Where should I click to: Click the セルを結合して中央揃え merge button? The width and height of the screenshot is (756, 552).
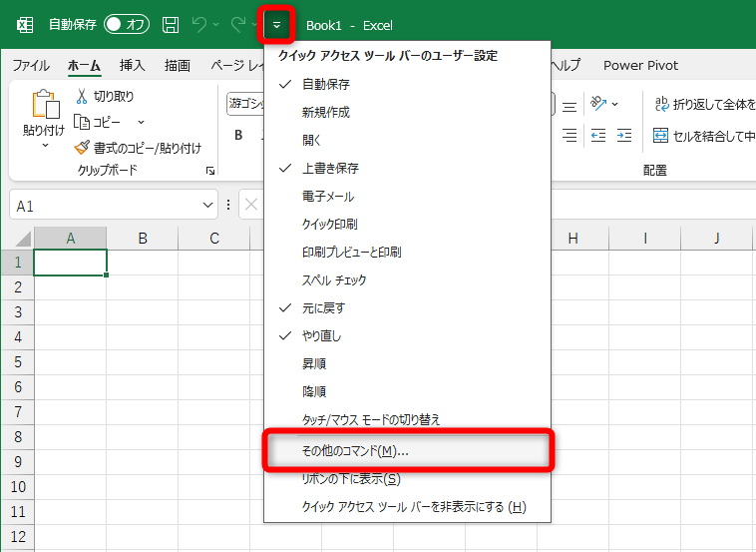[x=704, y=136]
